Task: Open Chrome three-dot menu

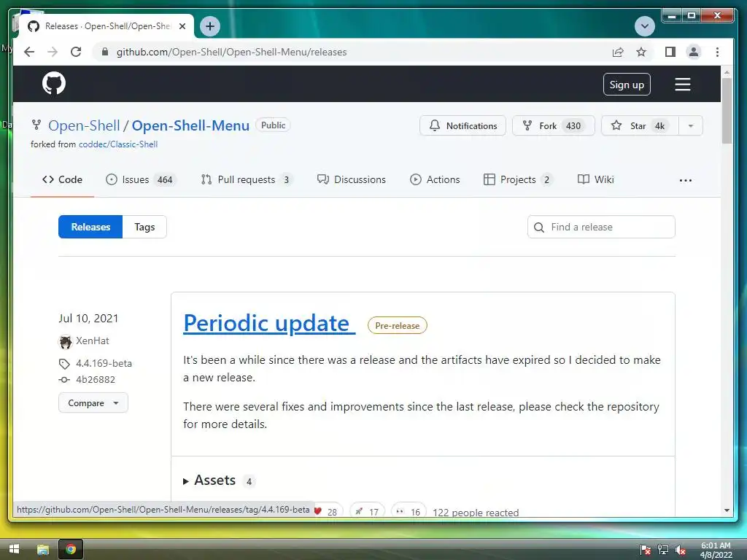Action: 717,52
